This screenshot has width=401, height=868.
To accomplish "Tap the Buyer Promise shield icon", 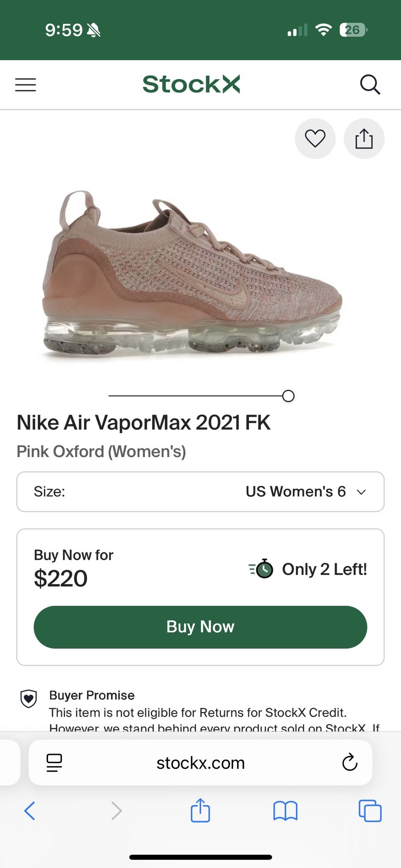I will pos(29,699).
